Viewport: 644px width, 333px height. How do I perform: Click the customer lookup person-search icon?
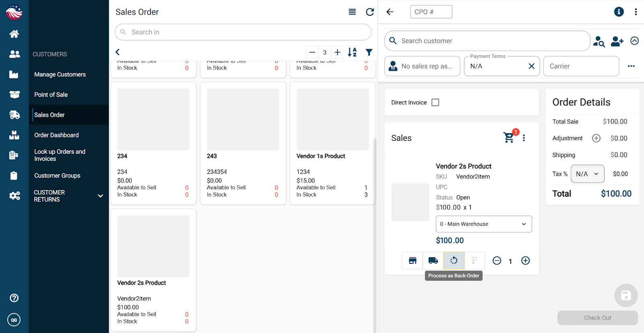(x=599, y=41)
